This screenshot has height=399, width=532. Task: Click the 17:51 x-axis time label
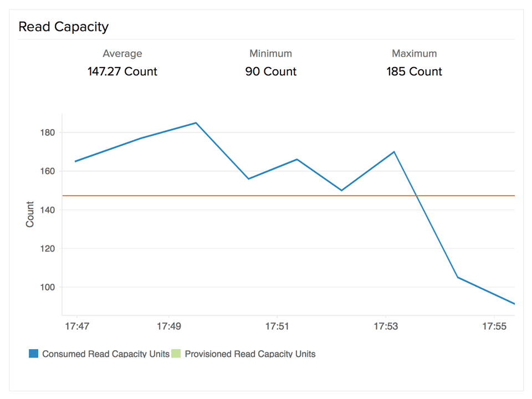(277, 327)
